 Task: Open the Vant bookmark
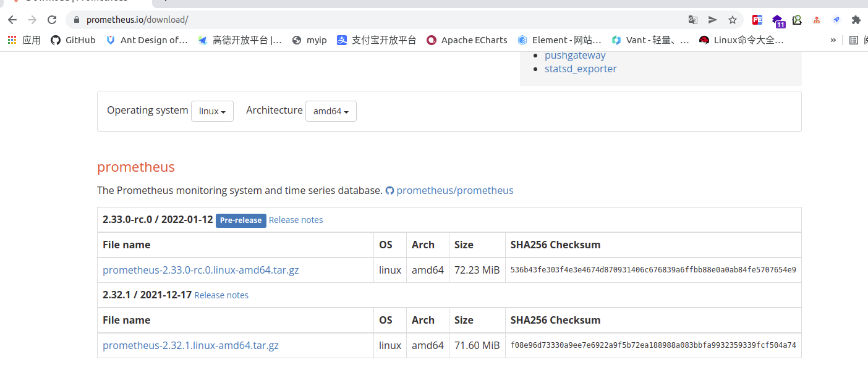click(650, 40)
